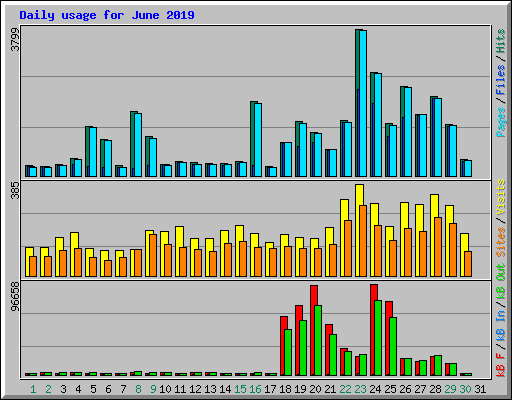Click day 12 on the axis
The width and height of the screenshot is (512, 400).
pos(195,389)
